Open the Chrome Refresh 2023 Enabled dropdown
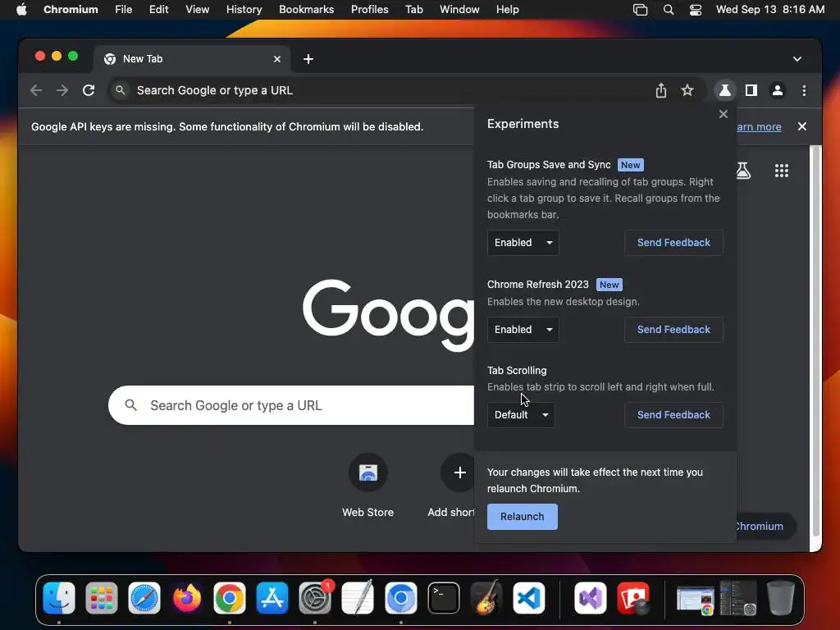This screenshot has height=630, width=840. [523, 330]
